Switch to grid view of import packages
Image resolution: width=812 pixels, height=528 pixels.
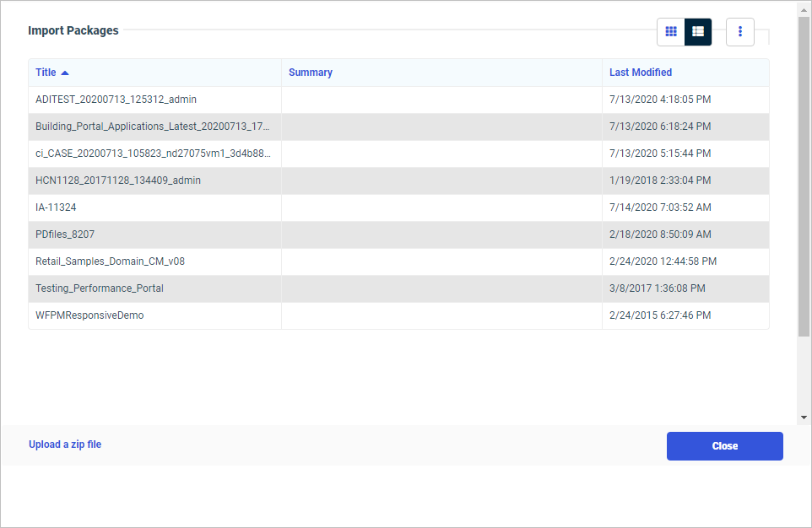tap(671, 31)
